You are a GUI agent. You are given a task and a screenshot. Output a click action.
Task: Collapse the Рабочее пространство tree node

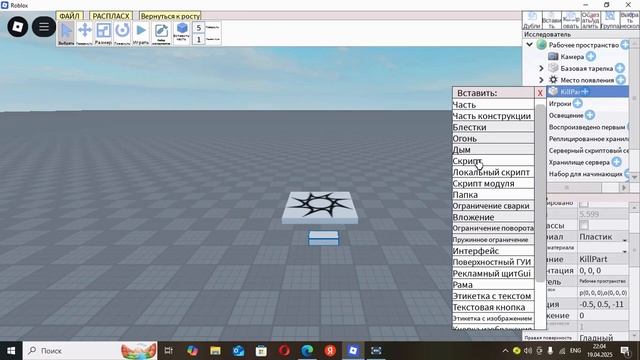coord(529,44)
